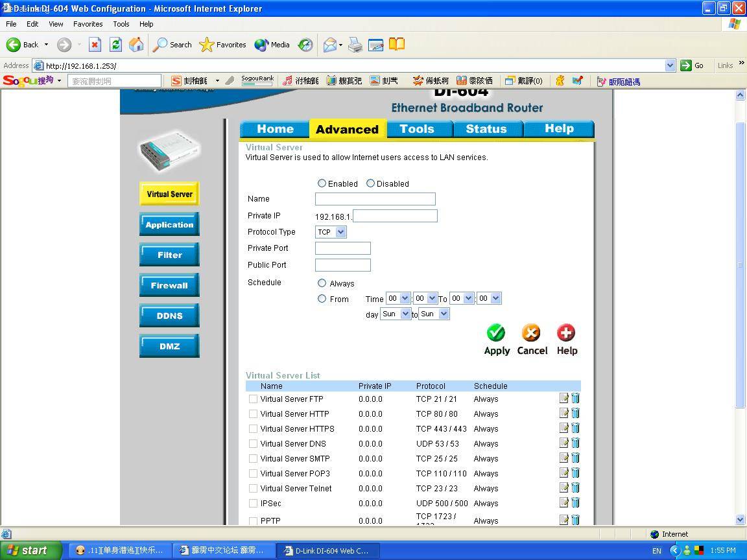
Task: Click the orange Cancel X icon
Action: click(531, 333)
